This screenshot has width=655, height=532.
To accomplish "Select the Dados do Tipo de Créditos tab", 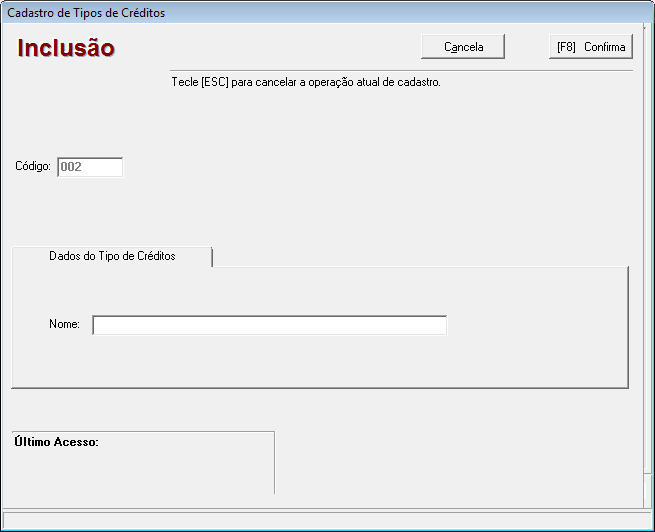I will click(112, 256).
